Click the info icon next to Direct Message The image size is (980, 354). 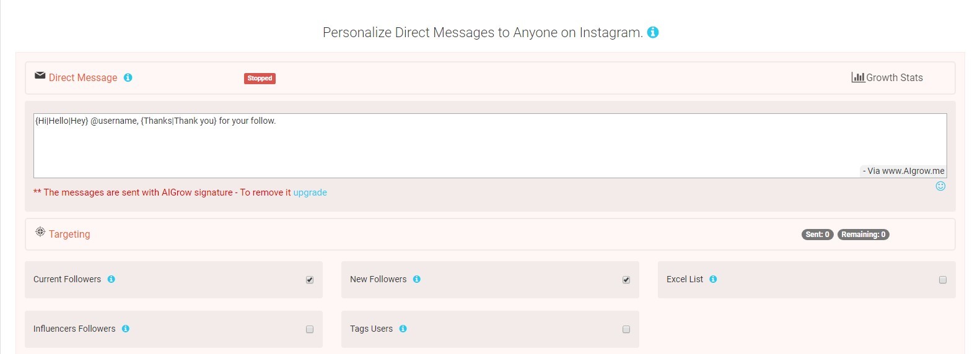click(128, 77)
